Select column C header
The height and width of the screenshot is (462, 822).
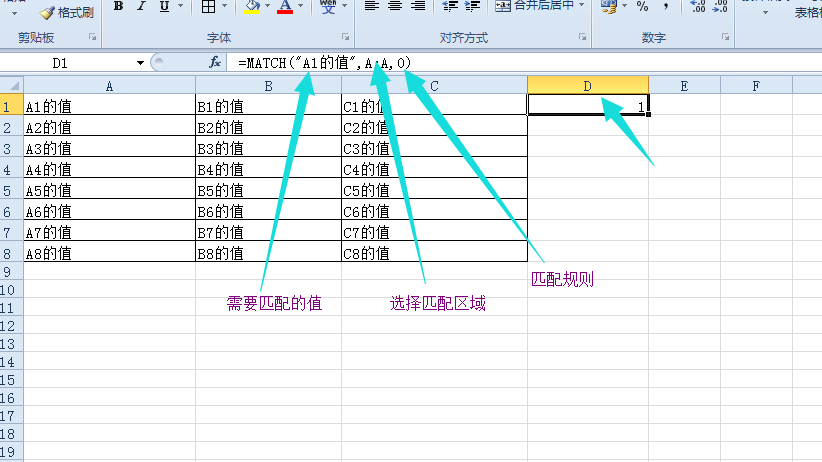[x=434, y=85]
